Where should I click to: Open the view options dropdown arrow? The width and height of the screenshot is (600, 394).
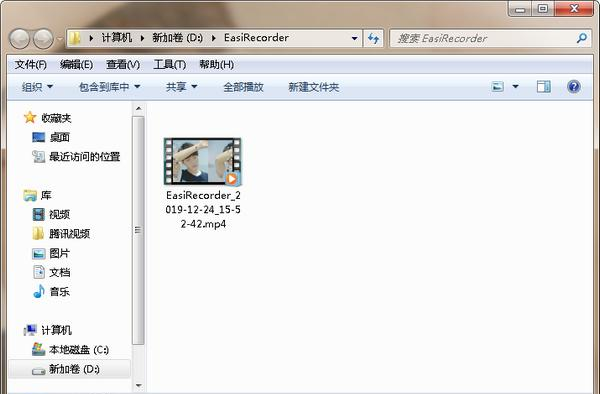[x=515, y=87]
